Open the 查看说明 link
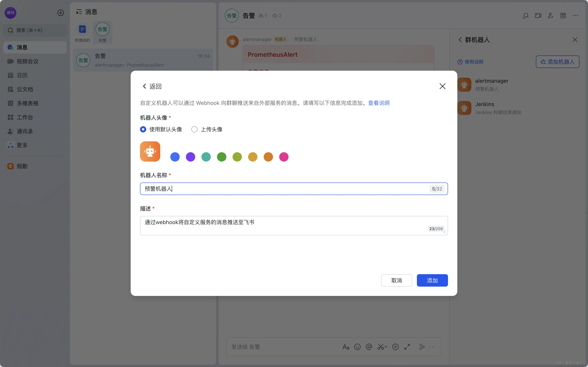This screenshot has width=588, height=367. tap(379, 103)
